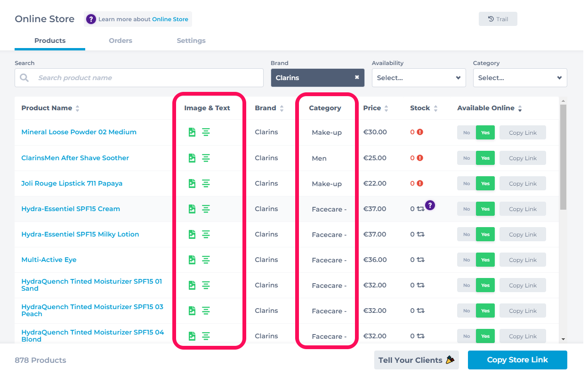This screenshot has height=376, width=588.
Task: Click image icon for HydraQuench SPF15 03 Peach
Action: pos(192,311)
